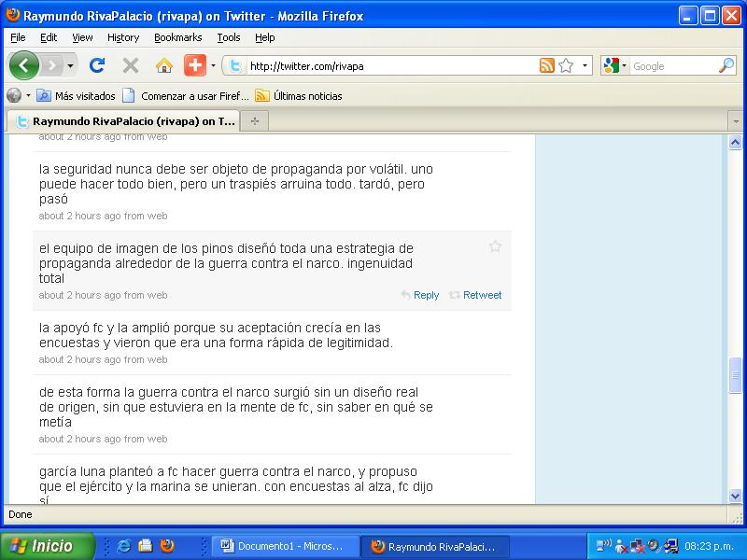Click the URL address field
The width and height of the screenshot is (747, 560).
point(391,66)
